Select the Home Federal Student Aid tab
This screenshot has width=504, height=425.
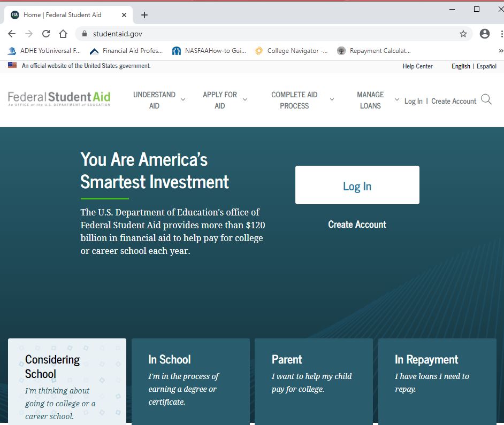(x=64, y=14)
